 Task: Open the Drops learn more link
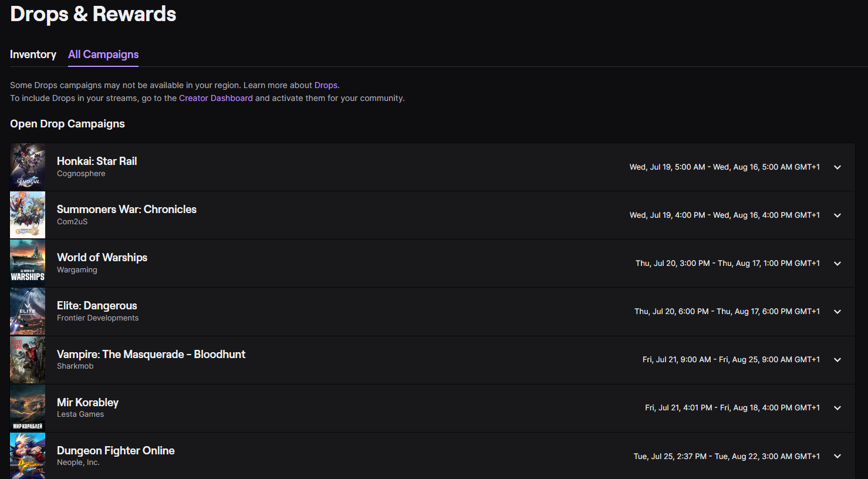coord(326,85)
